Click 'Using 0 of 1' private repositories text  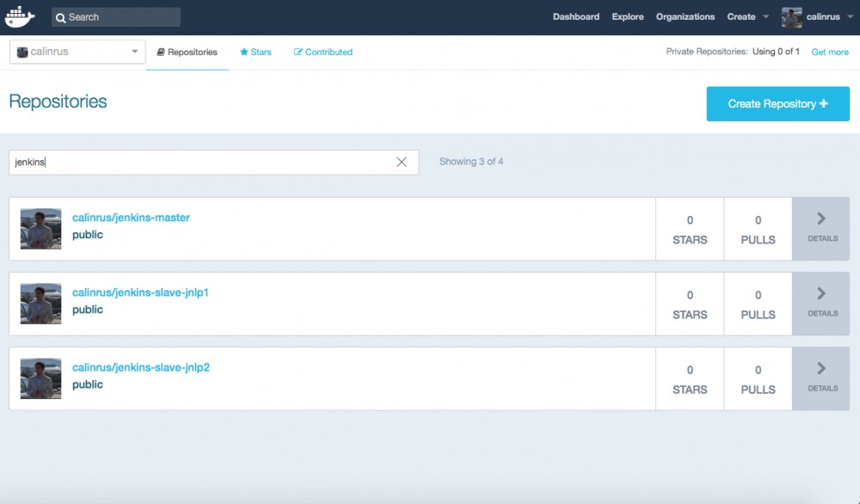click(776, 52)
